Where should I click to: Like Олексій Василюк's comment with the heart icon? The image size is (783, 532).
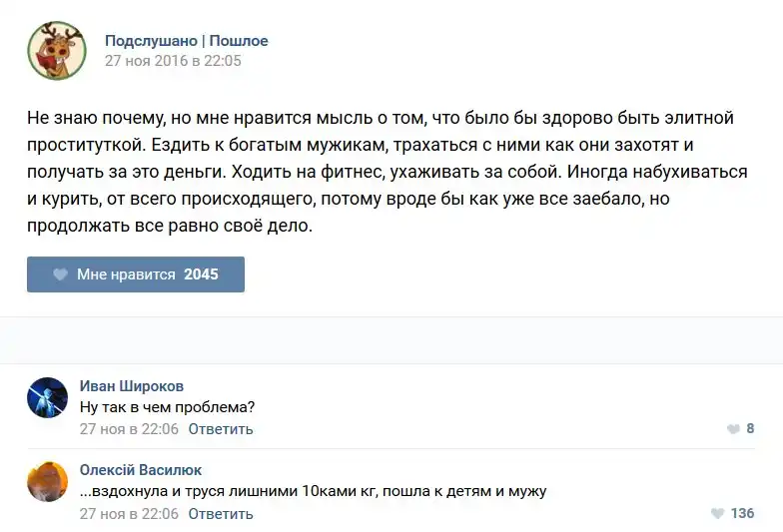point(717,514)
